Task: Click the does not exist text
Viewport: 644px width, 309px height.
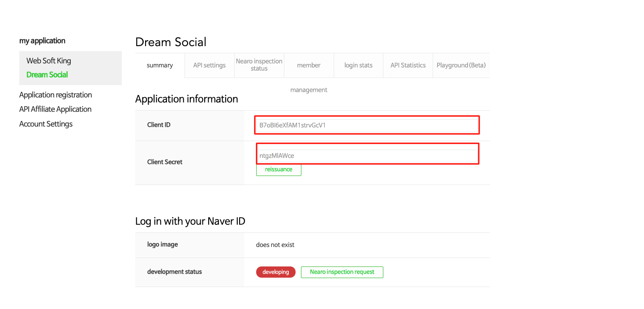Action: 275,245
